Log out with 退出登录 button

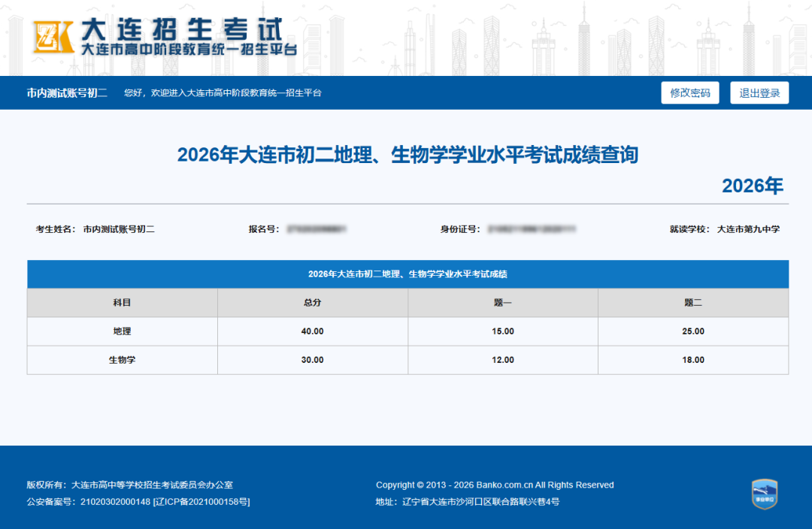(759, 92)
